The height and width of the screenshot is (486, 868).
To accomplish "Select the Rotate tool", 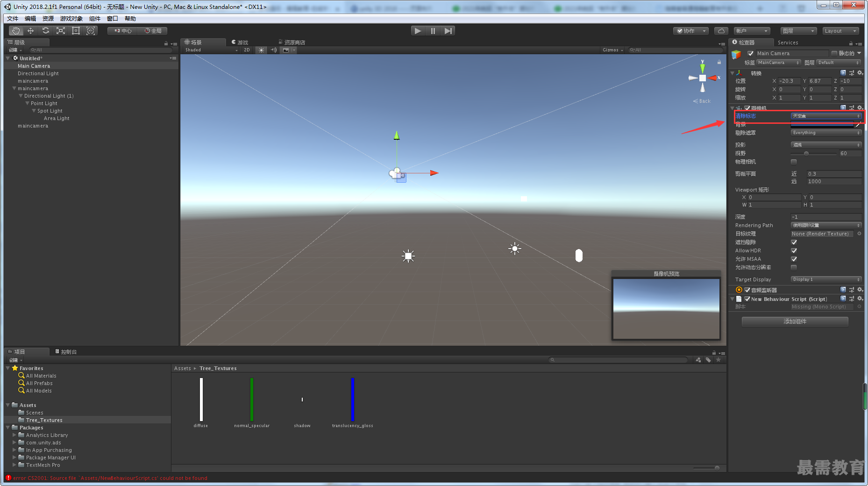I will click(x=46, y=31).
